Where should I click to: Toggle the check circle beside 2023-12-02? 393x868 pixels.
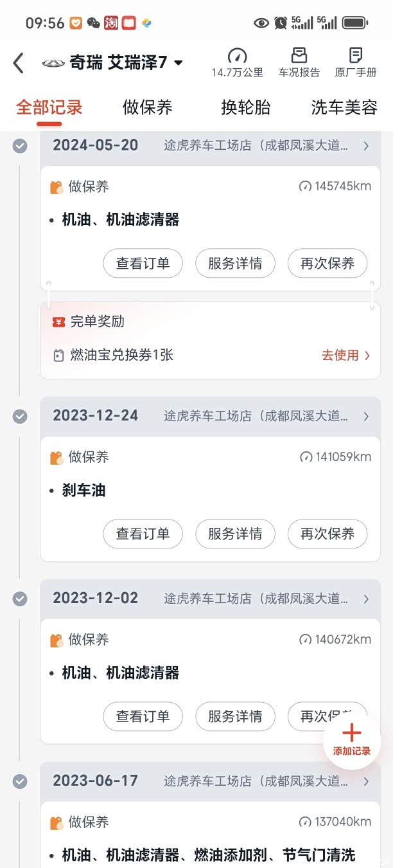pyautogui.click(x=20, y=599)
